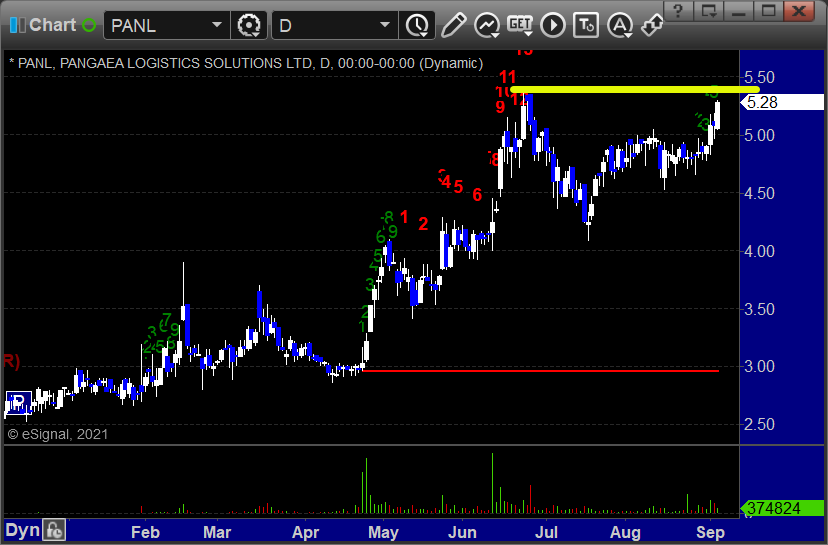Open the PANL symbol dropdown arrow
Image resolution: width=828 pixels, height=545 pixels.
[x=217, y=25]
